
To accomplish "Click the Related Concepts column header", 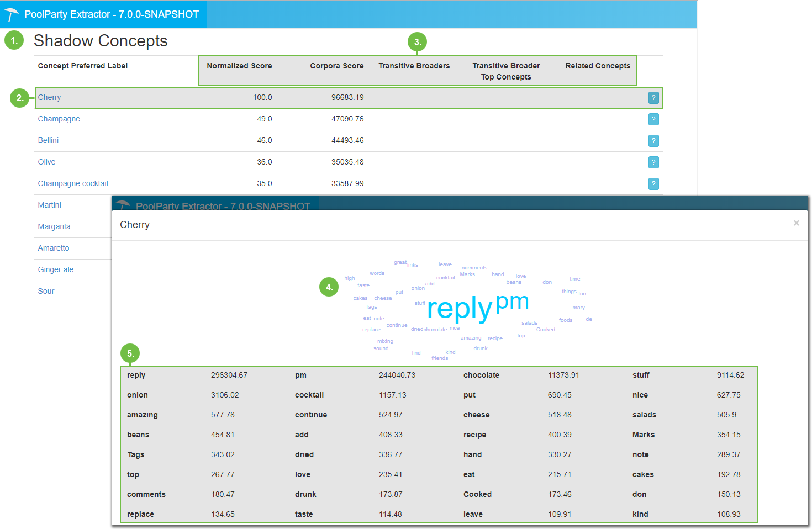I will 598,66.
